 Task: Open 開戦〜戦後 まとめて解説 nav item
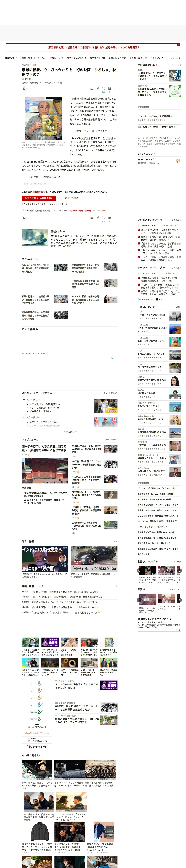[34, 58]
